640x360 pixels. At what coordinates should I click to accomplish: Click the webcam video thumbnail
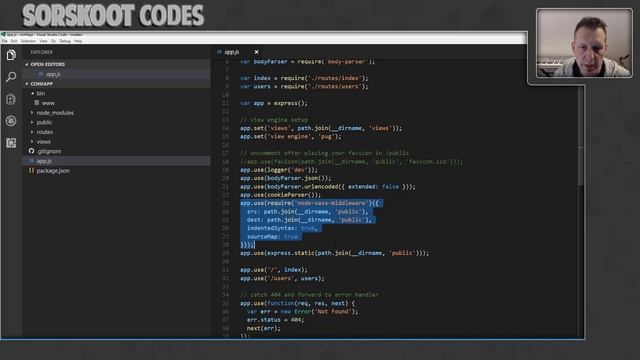[x=584, y=43]
